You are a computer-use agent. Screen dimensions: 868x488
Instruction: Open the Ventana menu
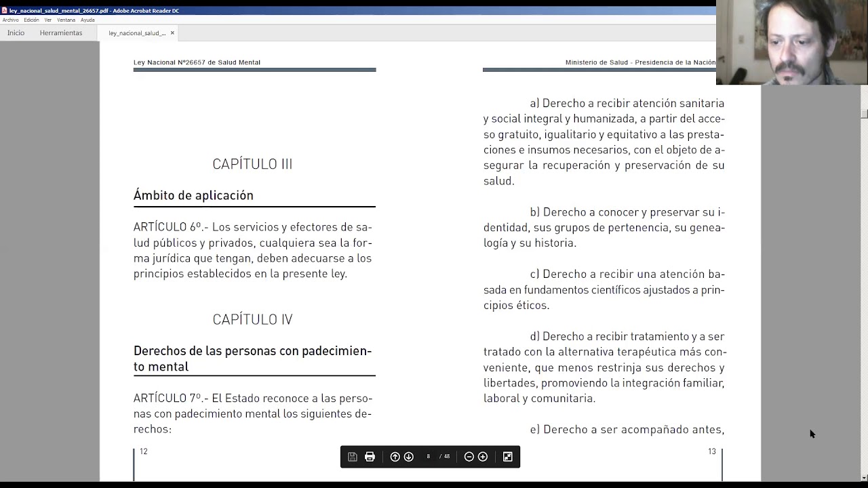(x=66, y=20)
